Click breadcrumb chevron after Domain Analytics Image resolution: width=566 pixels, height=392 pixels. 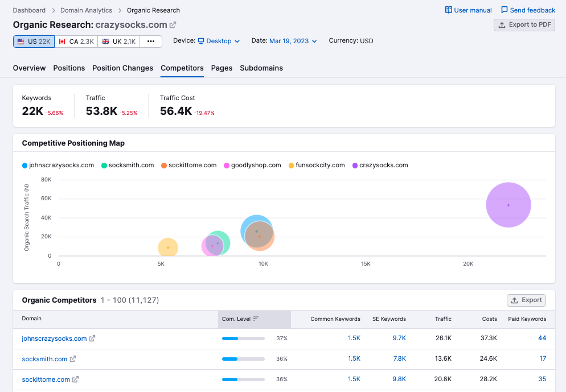(x=120, y=10)
